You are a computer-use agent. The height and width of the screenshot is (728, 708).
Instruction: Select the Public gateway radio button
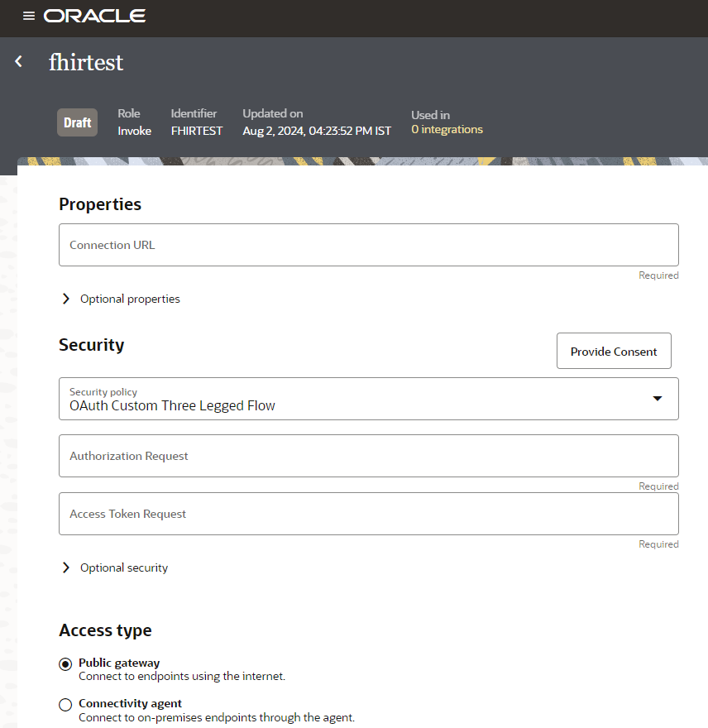pos(66,664)
